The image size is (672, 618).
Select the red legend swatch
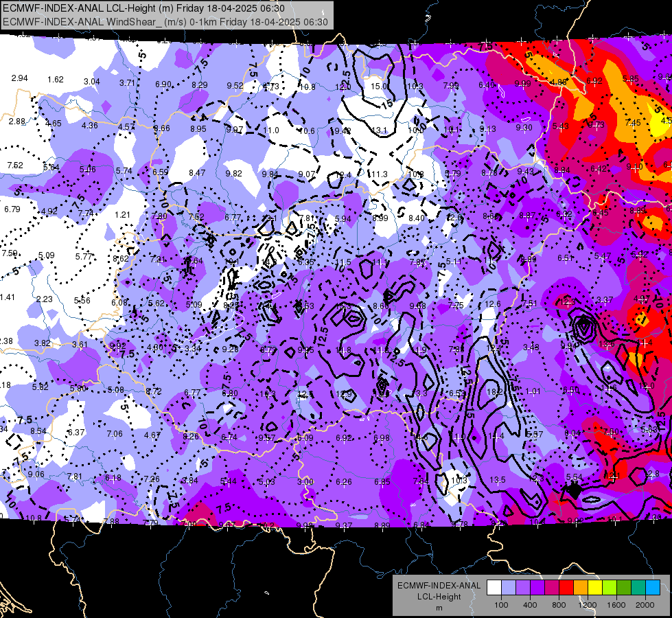566,588
